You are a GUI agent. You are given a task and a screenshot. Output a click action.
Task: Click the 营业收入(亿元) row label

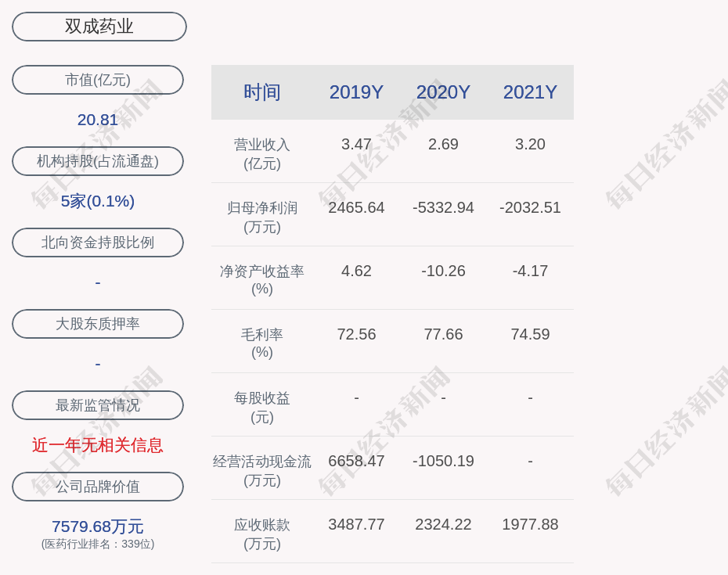tap(262, 153)
